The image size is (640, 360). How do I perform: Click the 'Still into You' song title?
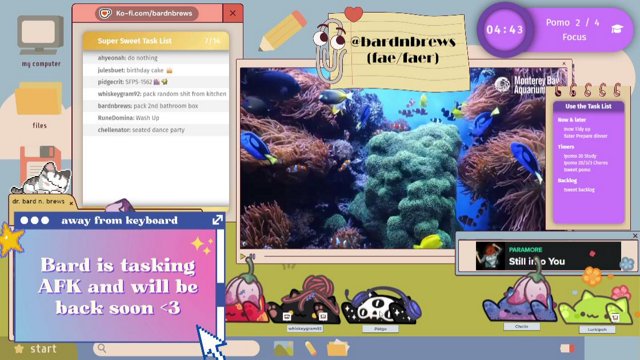click(537, 261)
